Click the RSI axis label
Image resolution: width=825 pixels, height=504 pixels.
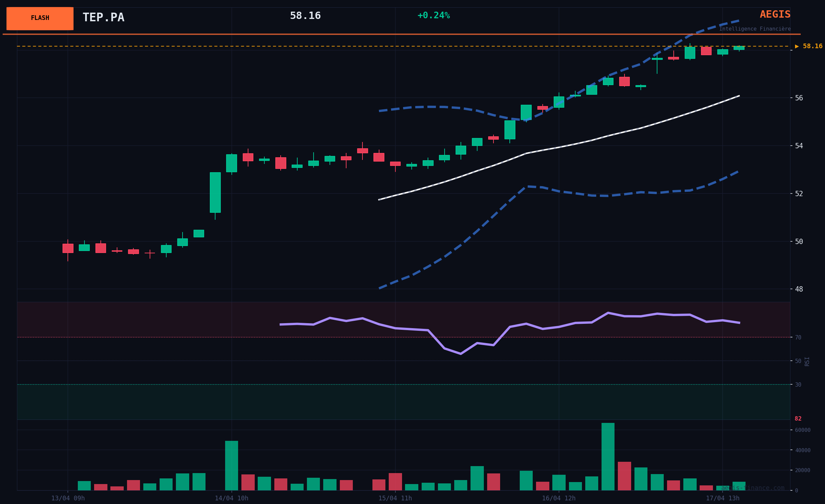(x=807, y=361)
